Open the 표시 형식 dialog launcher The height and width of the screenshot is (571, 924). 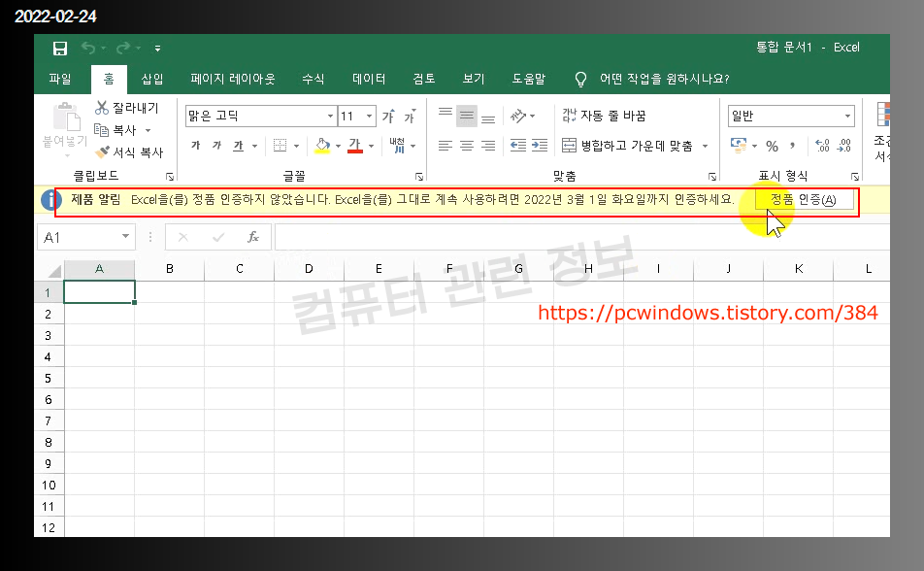[x=855, y=177]
